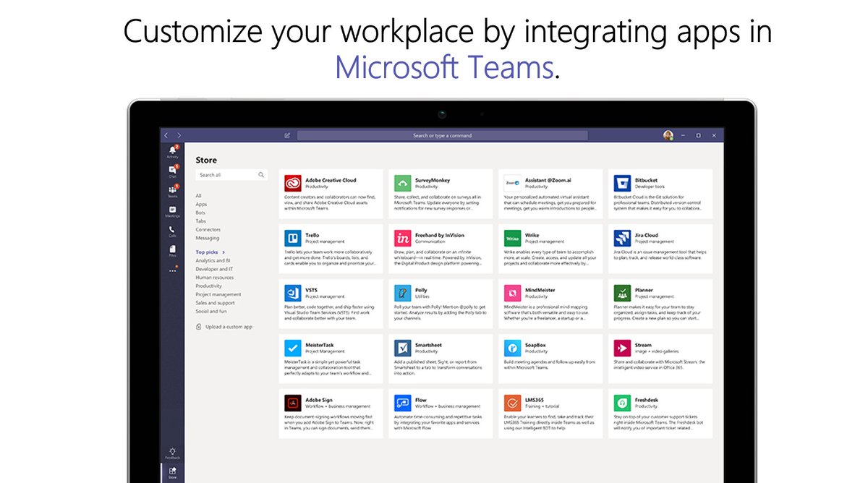This screenshot has height=483, width=868.
Task: Click the Stream app icon
Action: tap(622, 348)
